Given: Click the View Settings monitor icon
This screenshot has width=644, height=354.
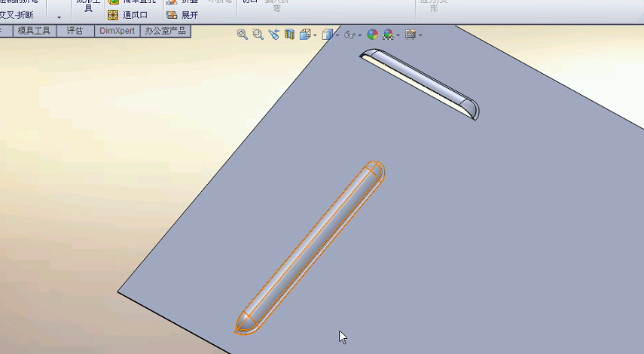Looking at the screenshot, I should pyautogui.click(x=411, y=35).
